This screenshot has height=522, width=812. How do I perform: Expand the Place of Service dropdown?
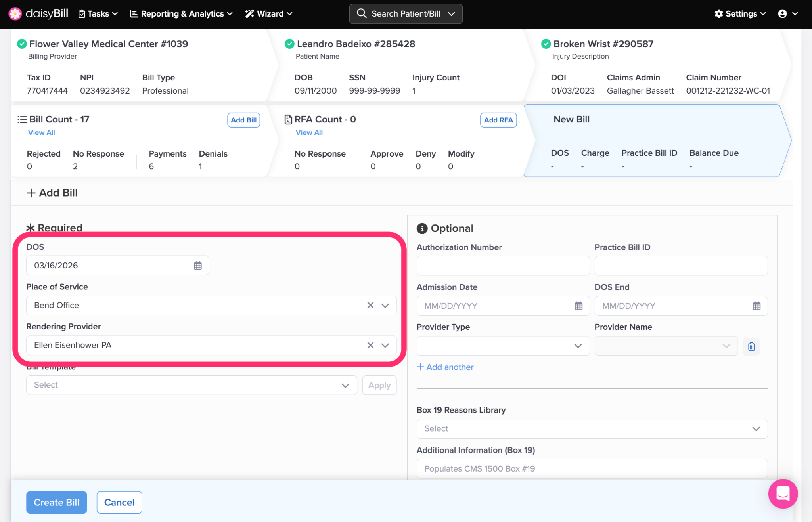pos(385,305)
